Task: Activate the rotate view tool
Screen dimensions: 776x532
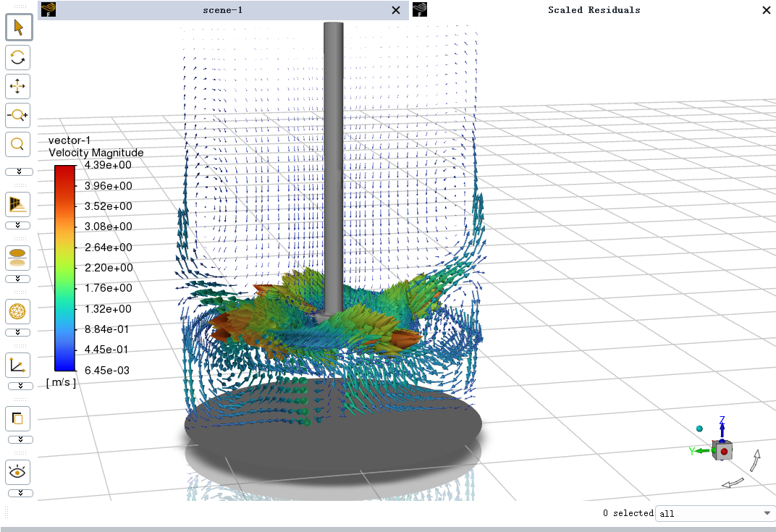Action: (x=18, y=57)
